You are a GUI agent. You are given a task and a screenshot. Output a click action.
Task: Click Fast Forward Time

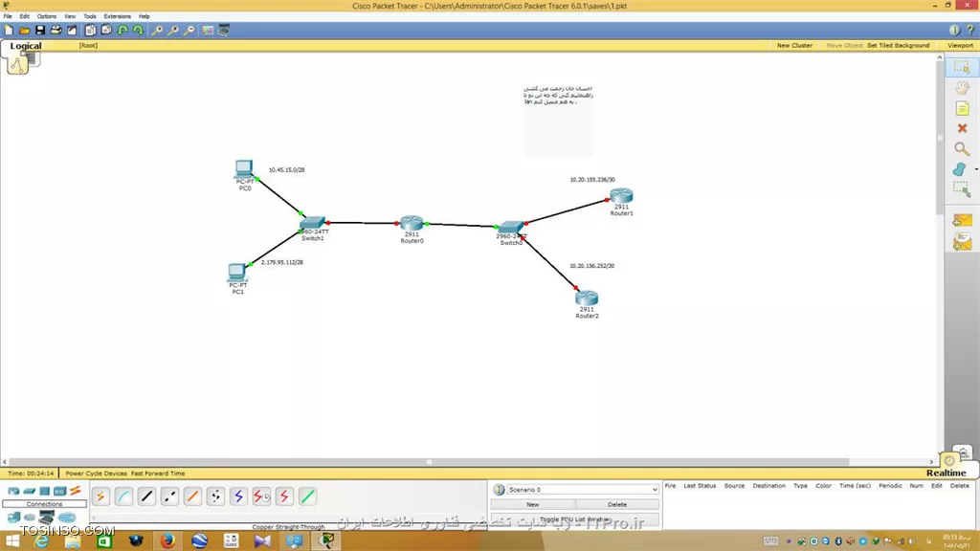[158, 474]
